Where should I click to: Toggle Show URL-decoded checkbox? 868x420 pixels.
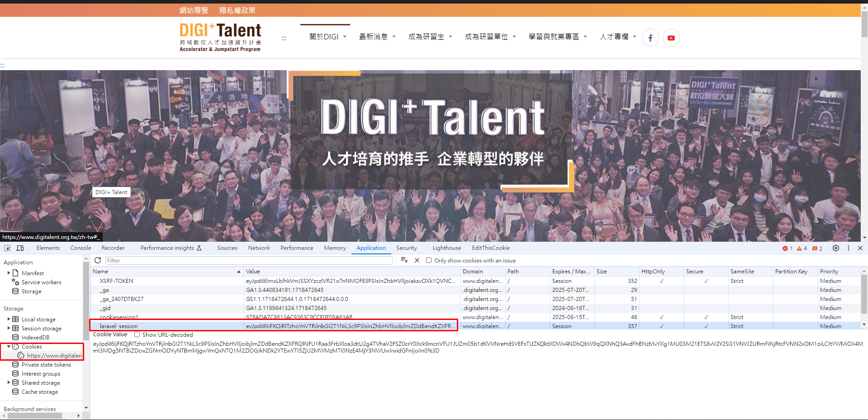[x=137, y=334]
